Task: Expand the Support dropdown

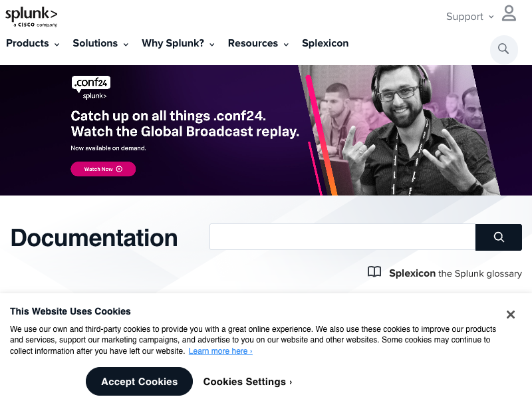Action: [469, 17]
